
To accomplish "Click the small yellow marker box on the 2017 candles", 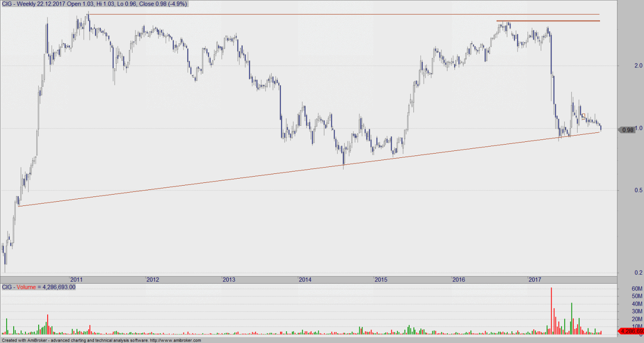I will (583, 115).
